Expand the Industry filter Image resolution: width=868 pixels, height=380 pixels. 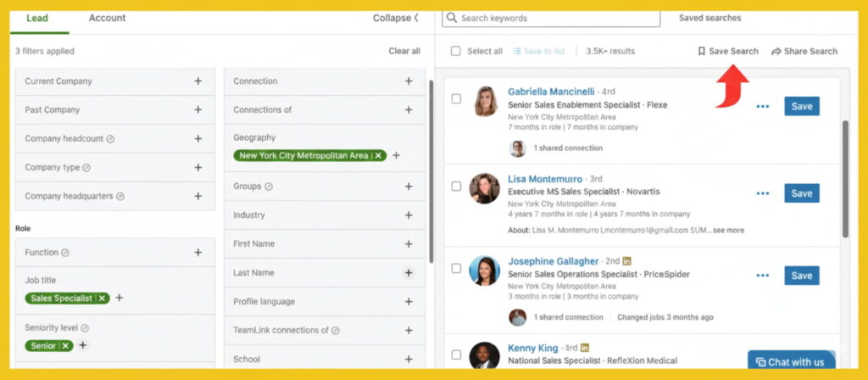pyautogui.click(x=408, y=215)
